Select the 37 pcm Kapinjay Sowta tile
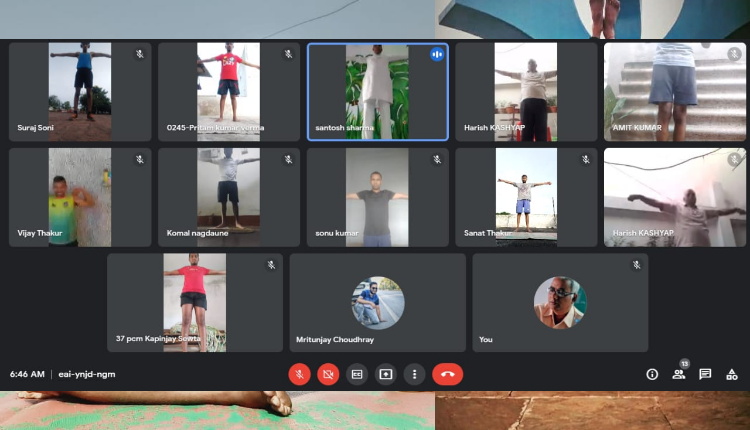 click(194, 301)
